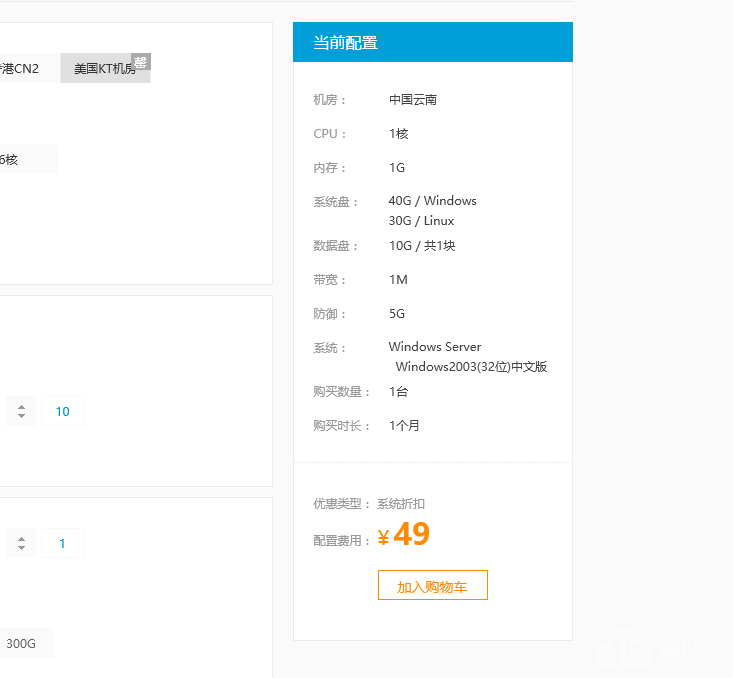Click the 中国云南 datacenter value
Viewport: 733px width, 678px height.
coord(412,100)
